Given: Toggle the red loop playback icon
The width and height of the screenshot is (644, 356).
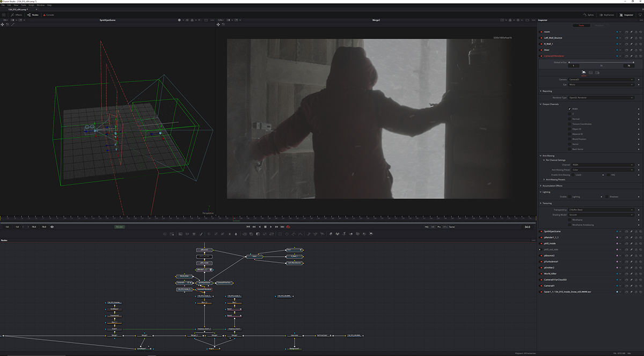Looking at the screenshot, I should click(x=288, y=227).
